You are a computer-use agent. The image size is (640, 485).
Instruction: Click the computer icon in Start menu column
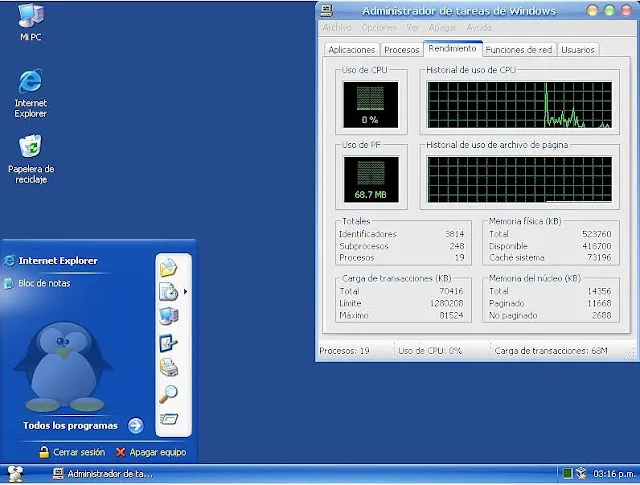(169, 316)
